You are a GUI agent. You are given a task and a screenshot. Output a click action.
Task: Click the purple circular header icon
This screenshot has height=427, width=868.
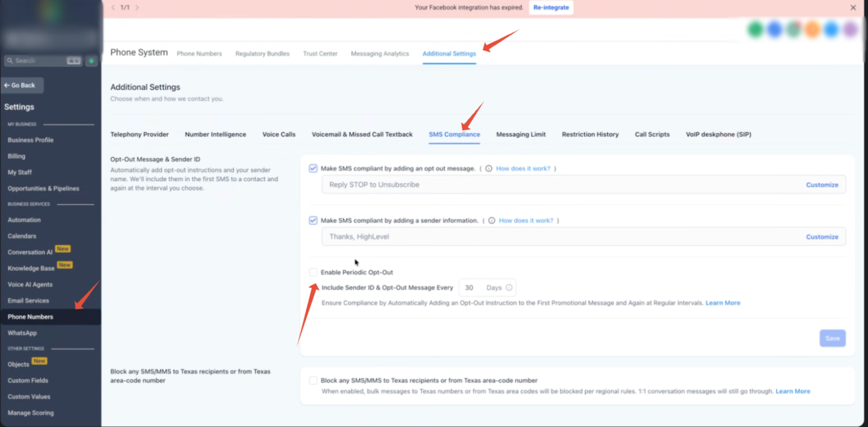pos(850,30)
